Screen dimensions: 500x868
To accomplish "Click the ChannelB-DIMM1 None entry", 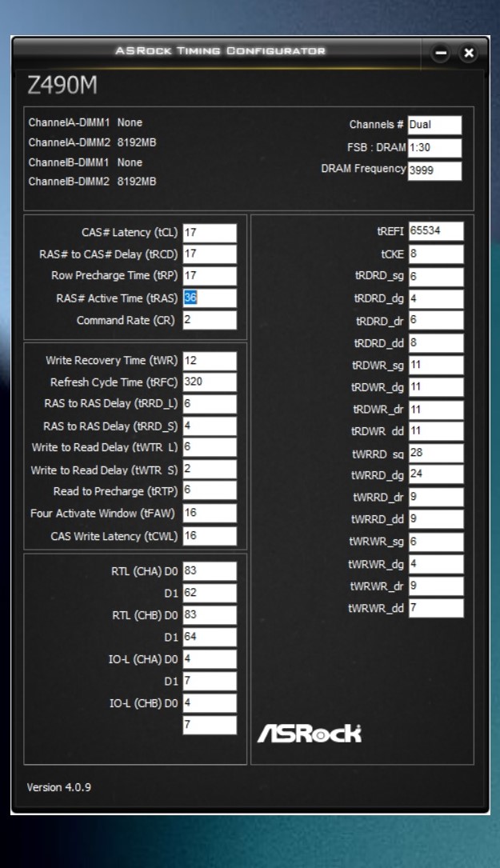I will point(86,162).
